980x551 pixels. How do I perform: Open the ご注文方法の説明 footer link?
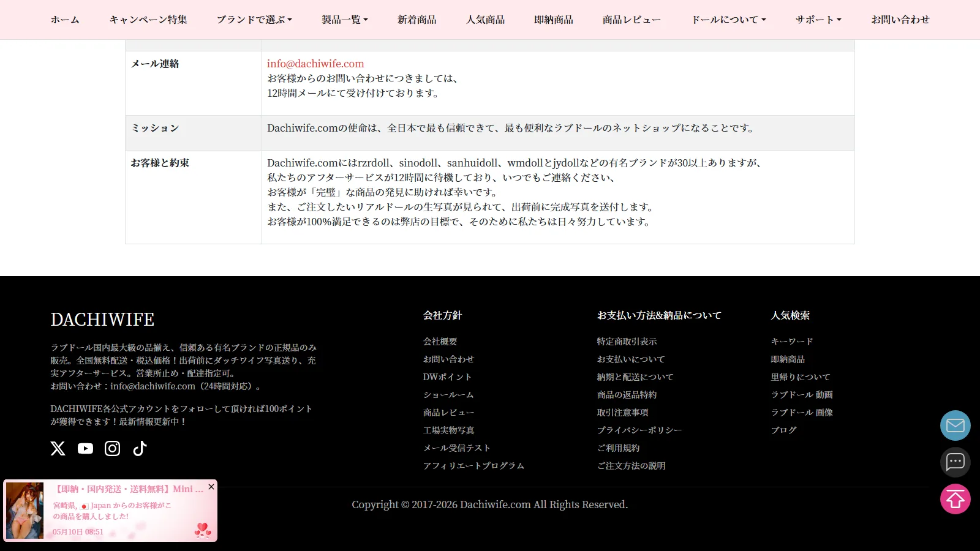pos(631,466)
